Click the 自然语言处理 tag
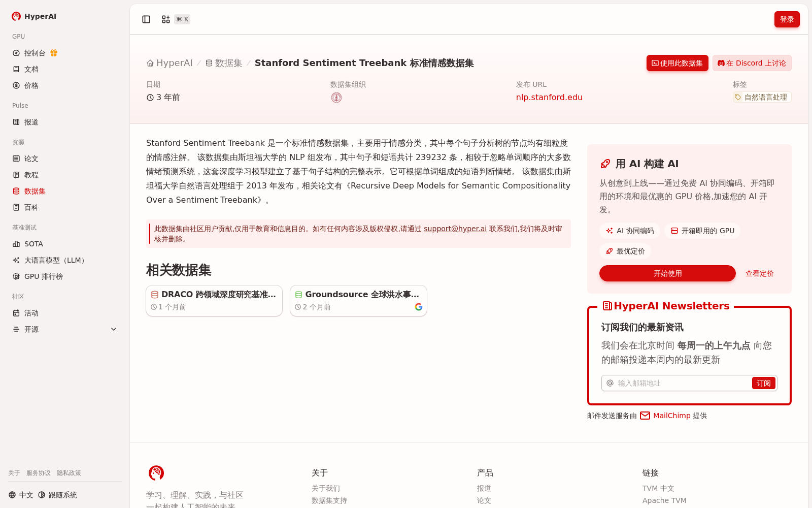This screenshot has width=812, height=508. (762, 97)
